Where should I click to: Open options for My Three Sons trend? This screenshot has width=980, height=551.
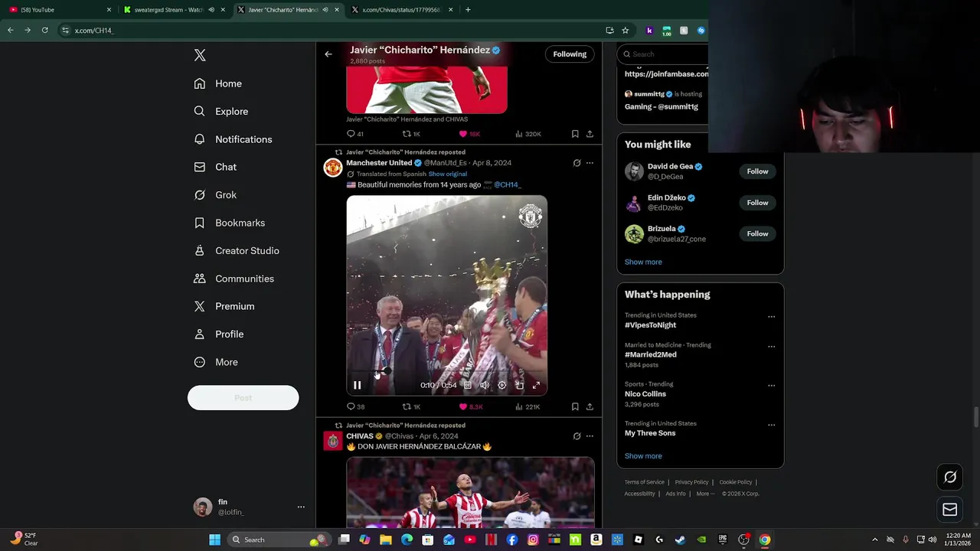pos(771,425)
